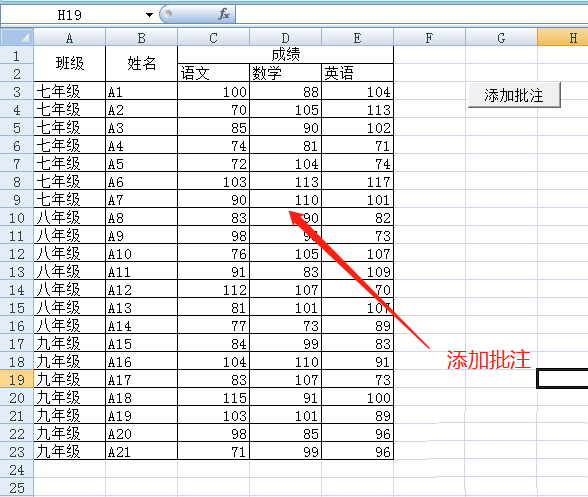The height and width of the screenshot is (497, 588).
Task: Click the merged 成绩 header cell
Action: coord(285,55)
